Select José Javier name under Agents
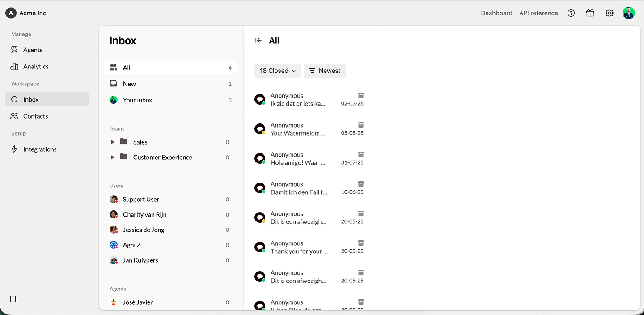The image size is (644, 315). point(138,302)
